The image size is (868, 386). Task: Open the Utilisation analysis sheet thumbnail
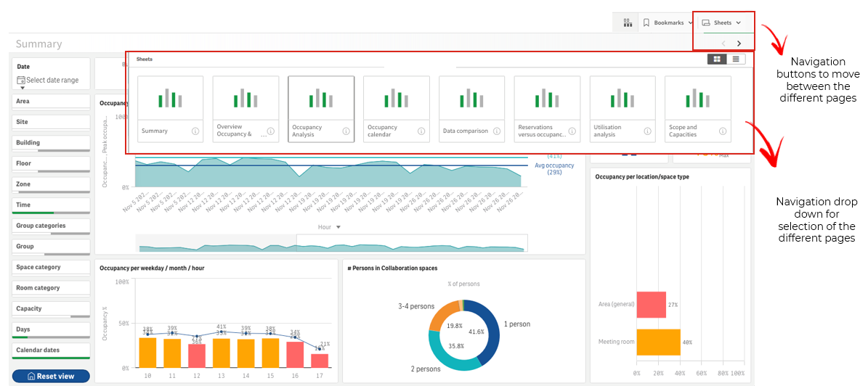click(x=622, y=109)
